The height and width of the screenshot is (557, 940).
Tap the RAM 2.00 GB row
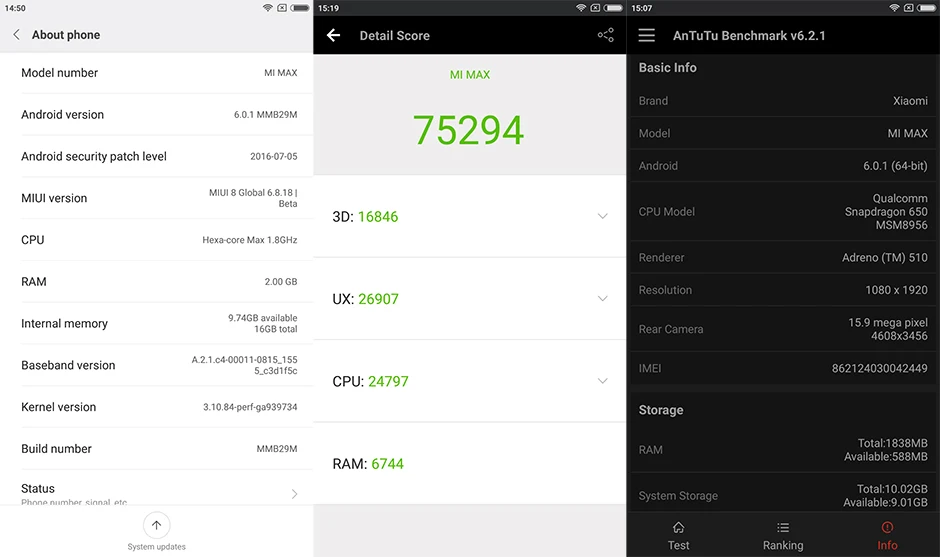pyautogui.click(x=156, y=281)
